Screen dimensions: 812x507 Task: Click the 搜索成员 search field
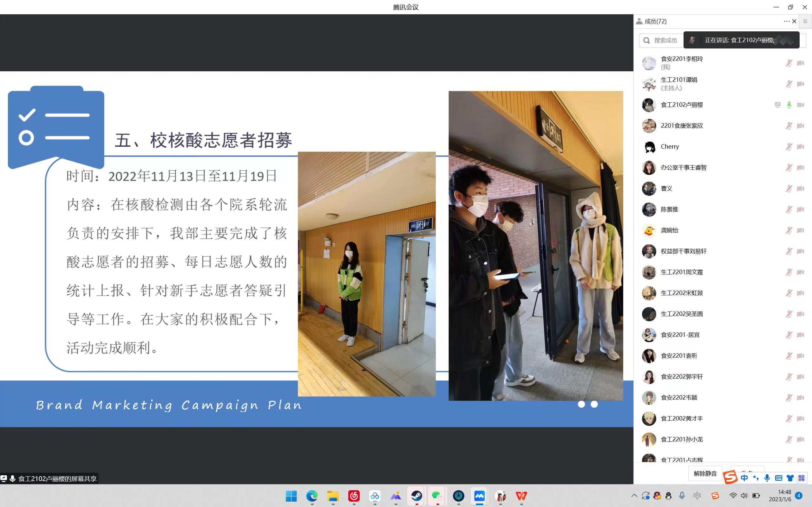665,41
